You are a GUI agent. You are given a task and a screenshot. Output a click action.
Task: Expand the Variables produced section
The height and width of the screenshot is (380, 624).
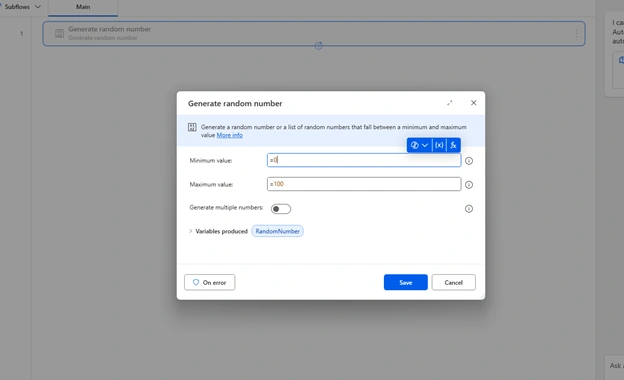click(191, 231)
